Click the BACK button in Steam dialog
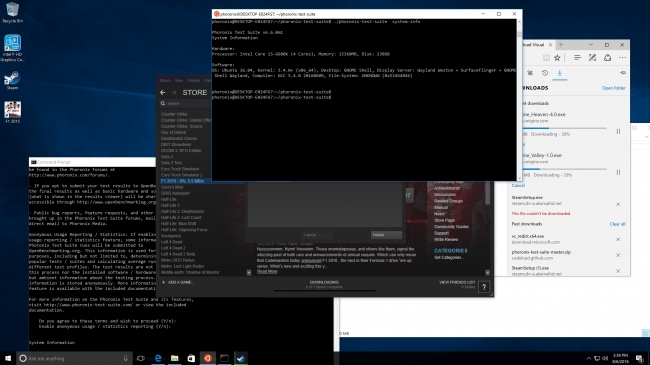 tap(310, 235)
